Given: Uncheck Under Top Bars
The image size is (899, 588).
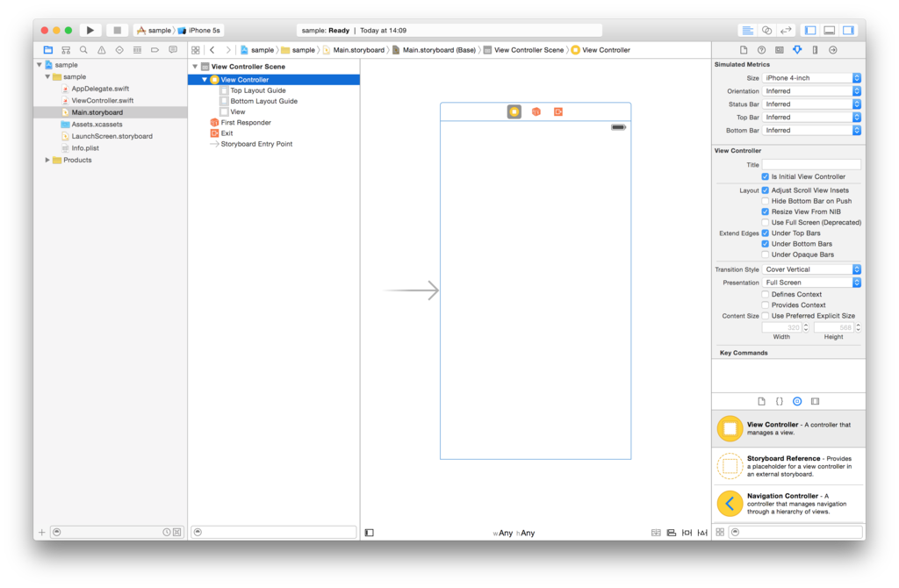Looking at the screenshot, I should click(765, 233).
